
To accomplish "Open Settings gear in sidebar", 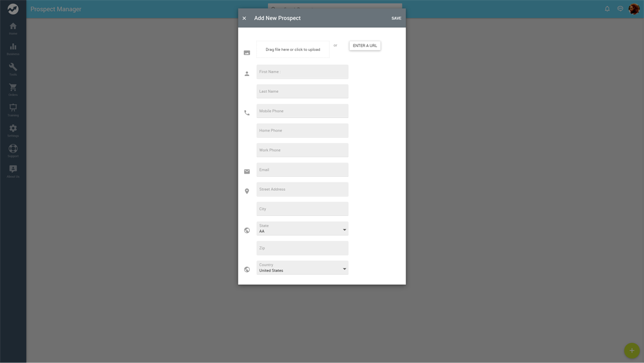I will coord(13,130).
